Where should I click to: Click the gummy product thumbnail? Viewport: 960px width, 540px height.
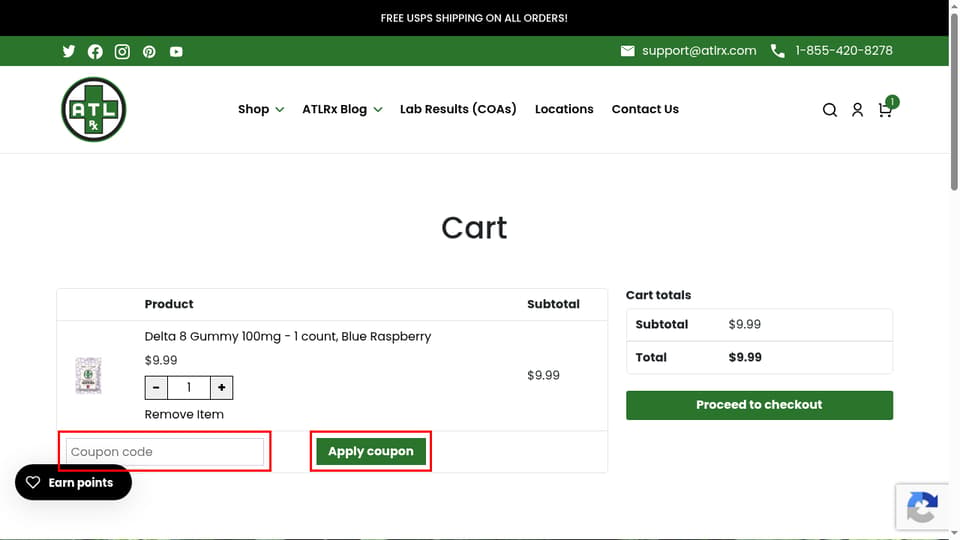coord(88,375)
